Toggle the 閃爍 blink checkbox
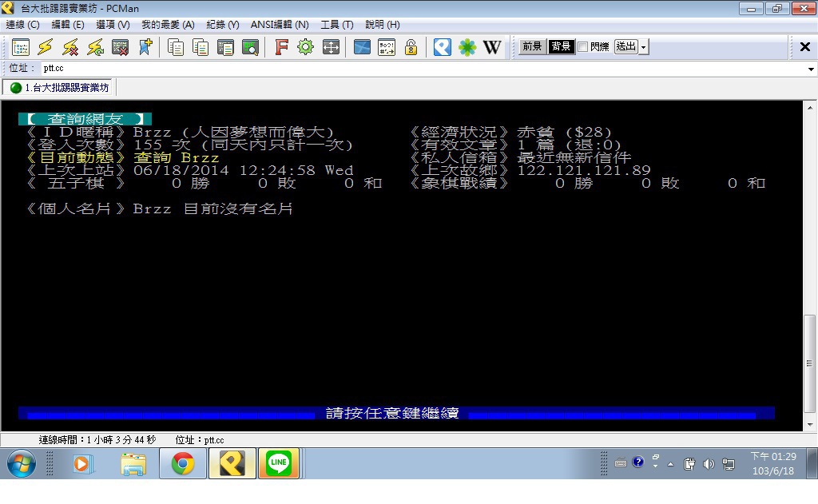 click(x=583, y=47)
